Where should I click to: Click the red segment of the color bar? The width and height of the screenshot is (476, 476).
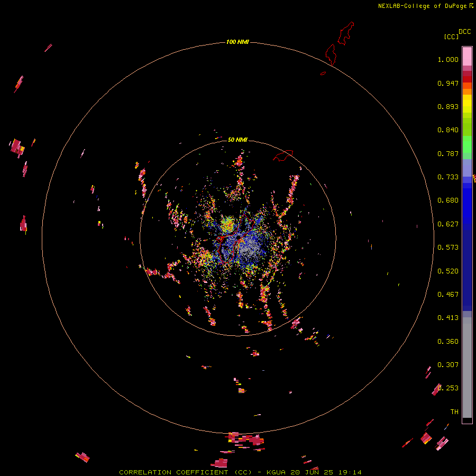tap(467, 79)
